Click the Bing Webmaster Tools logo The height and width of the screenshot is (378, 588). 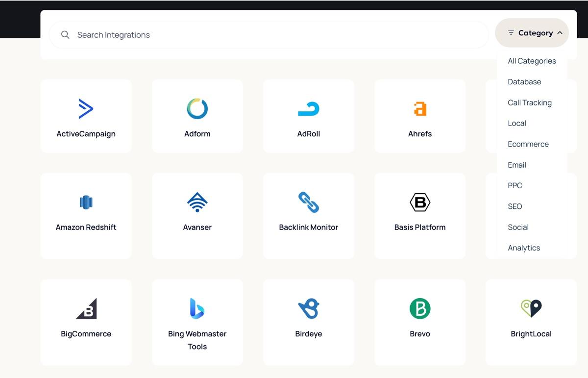[197, 308]
